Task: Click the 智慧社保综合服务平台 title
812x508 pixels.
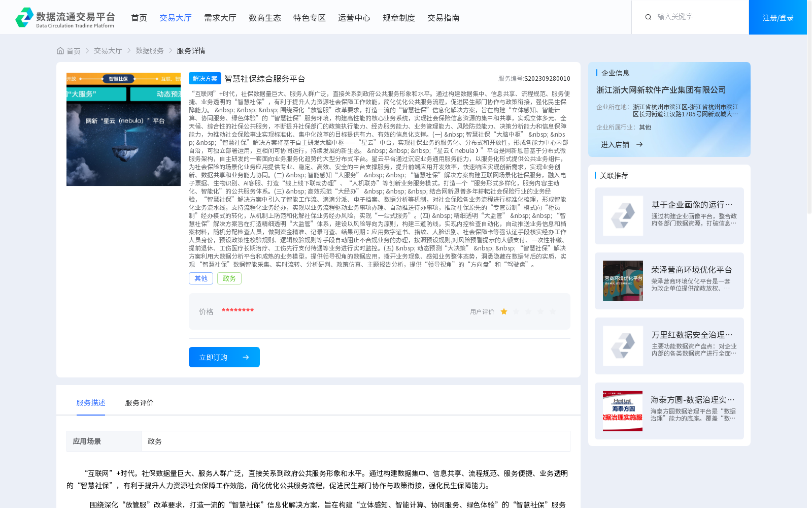Action: click(265, 79)
